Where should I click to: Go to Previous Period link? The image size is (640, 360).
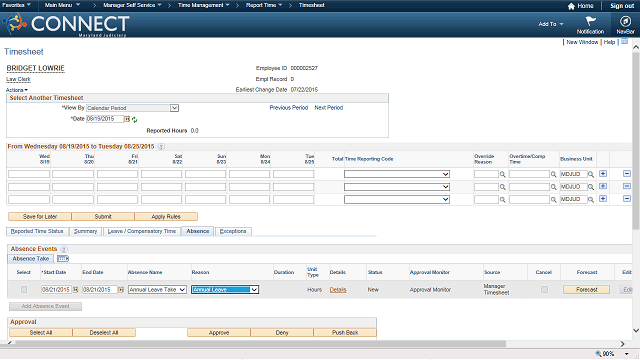[x=289, y=108]
